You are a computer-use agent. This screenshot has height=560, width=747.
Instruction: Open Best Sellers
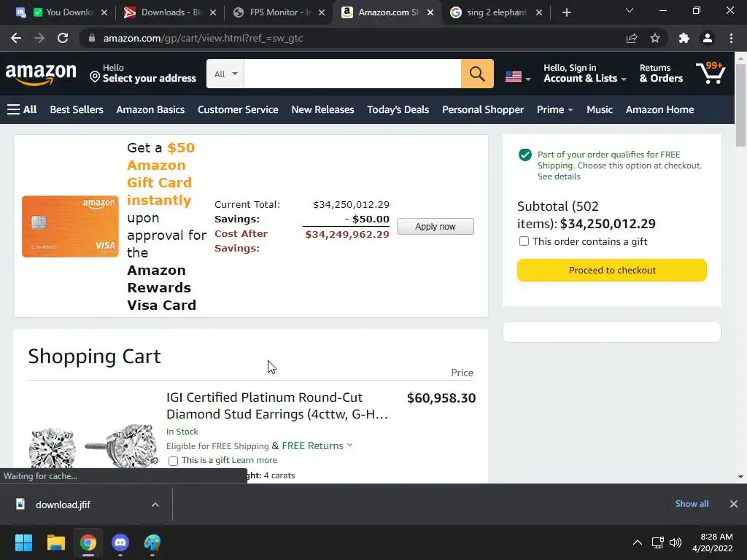[x=77, y=109]
